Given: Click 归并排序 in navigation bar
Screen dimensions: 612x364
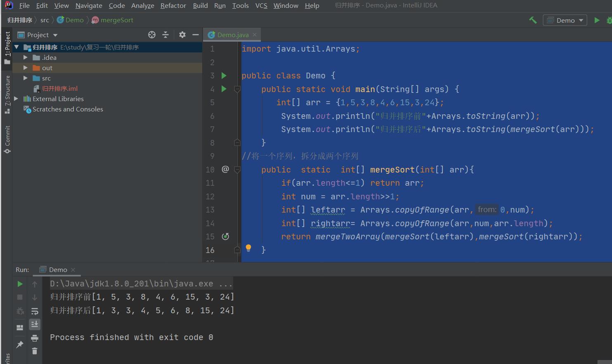Looking at the screenshot, I should coord(19,20).
